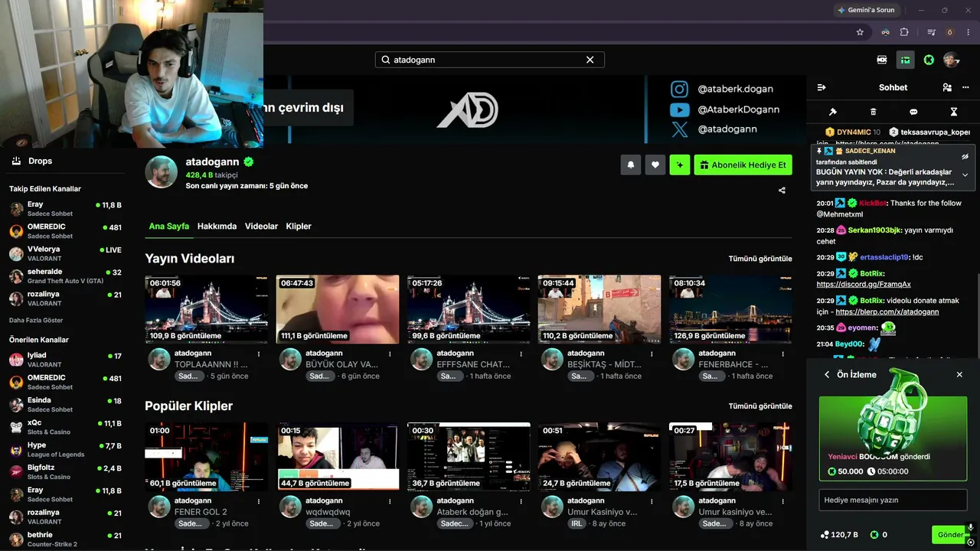Viewport: 980px width, 551px height.
Task: Click the speech bubble icon in chat toolbar
Action: (x=913, y=112)
